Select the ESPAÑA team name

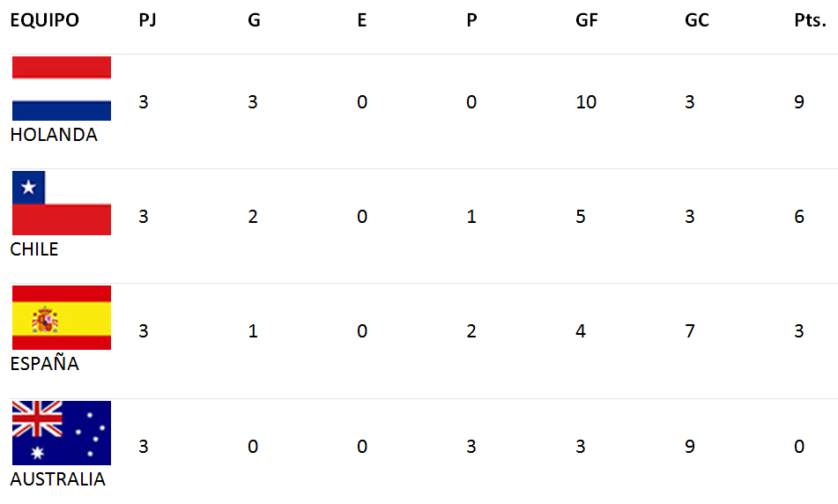44,363
